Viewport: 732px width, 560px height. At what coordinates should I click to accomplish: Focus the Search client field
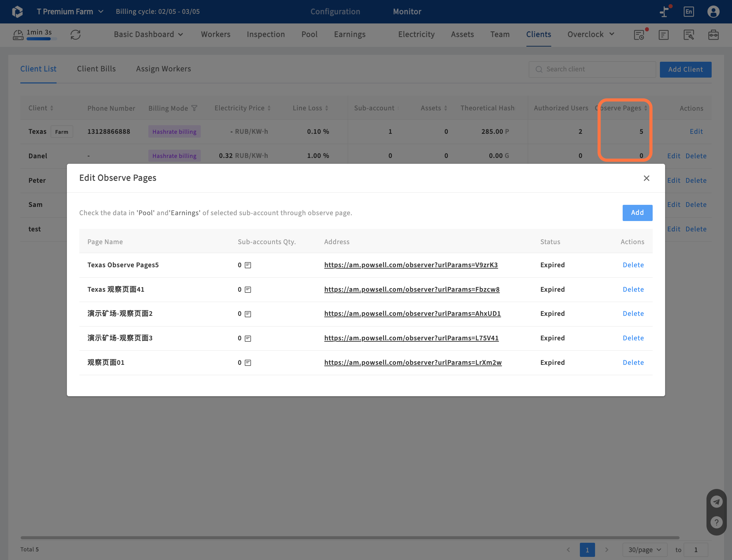coord(592,69)
